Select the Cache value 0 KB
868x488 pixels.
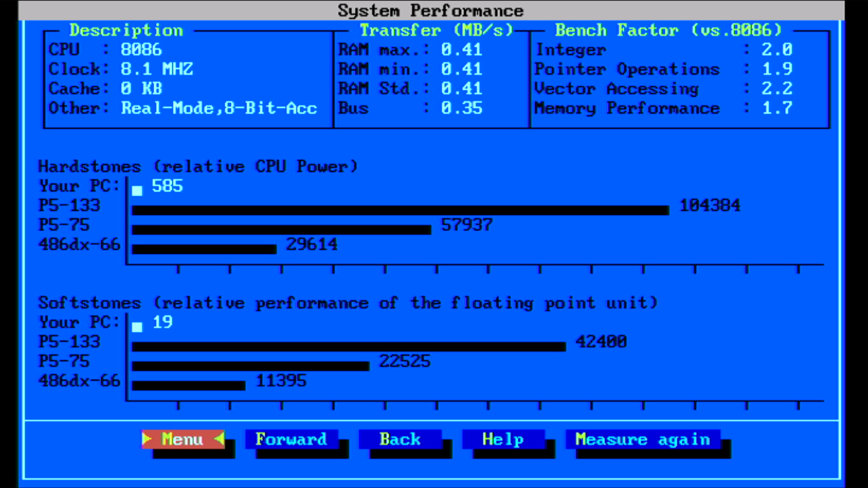click(141, 88)
